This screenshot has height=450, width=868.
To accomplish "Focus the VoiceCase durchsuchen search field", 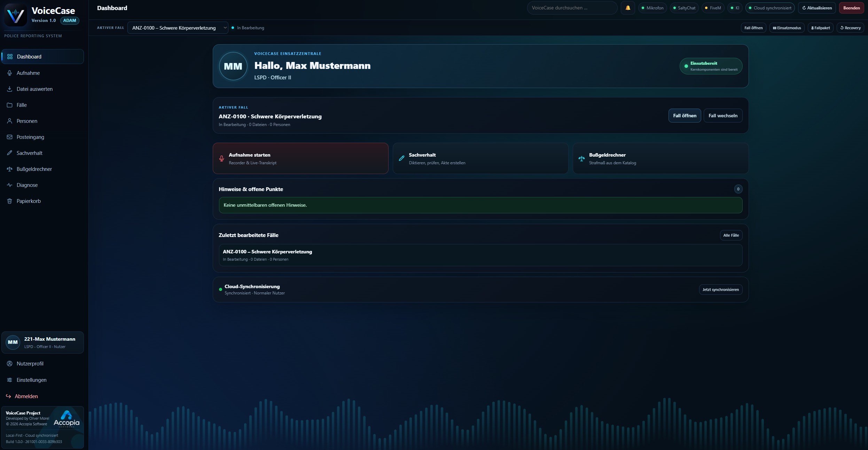I will click(572, 8).
